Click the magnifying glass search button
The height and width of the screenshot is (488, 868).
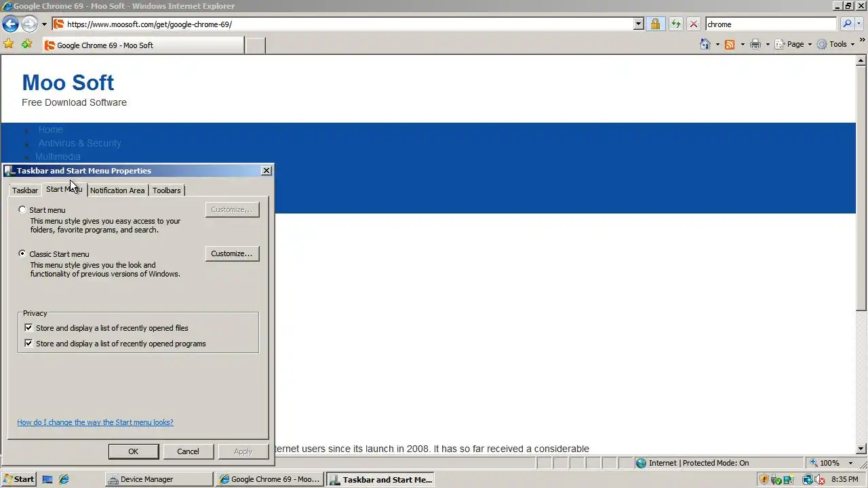click(x=846, y=24)
